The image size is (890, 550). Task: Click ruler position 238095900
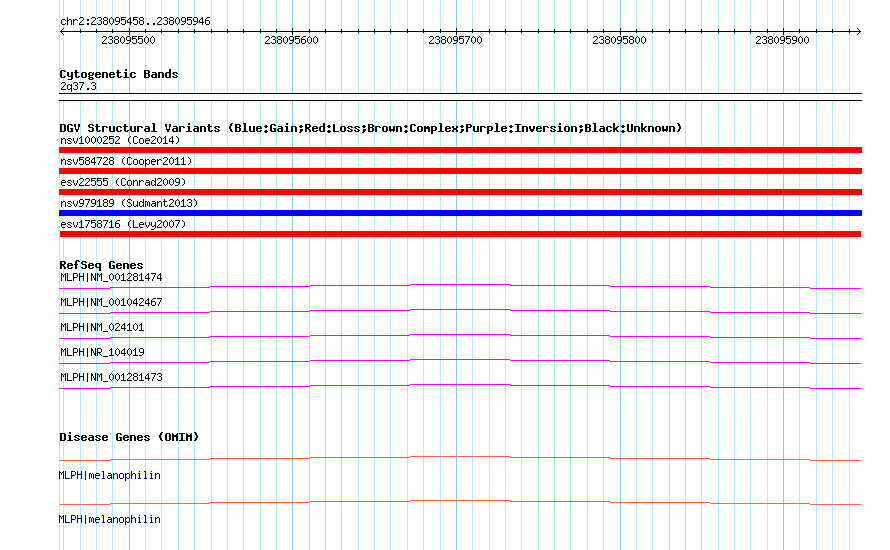[x=782, y=40]
